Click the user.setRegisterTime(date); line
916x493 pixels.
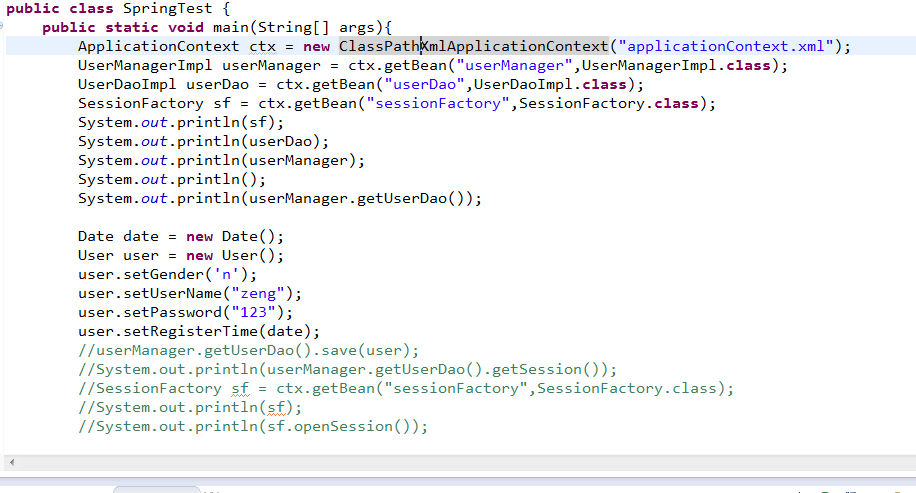tap(199, 331)
